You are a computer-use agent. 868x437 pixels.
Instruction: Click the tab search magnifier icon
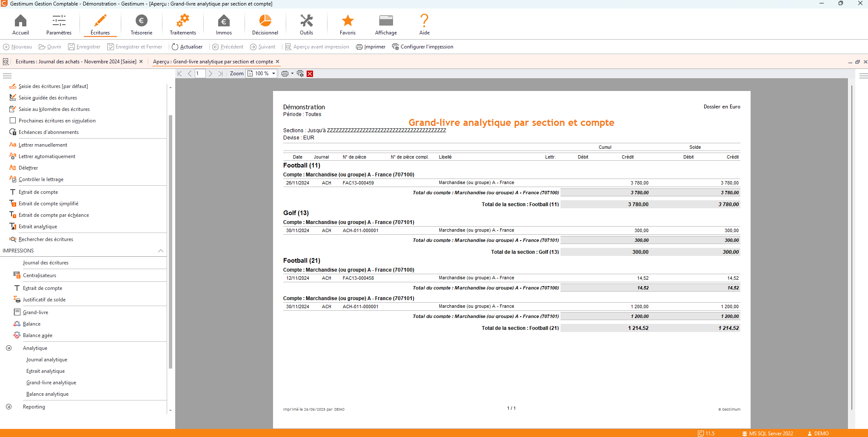(6, 62)
